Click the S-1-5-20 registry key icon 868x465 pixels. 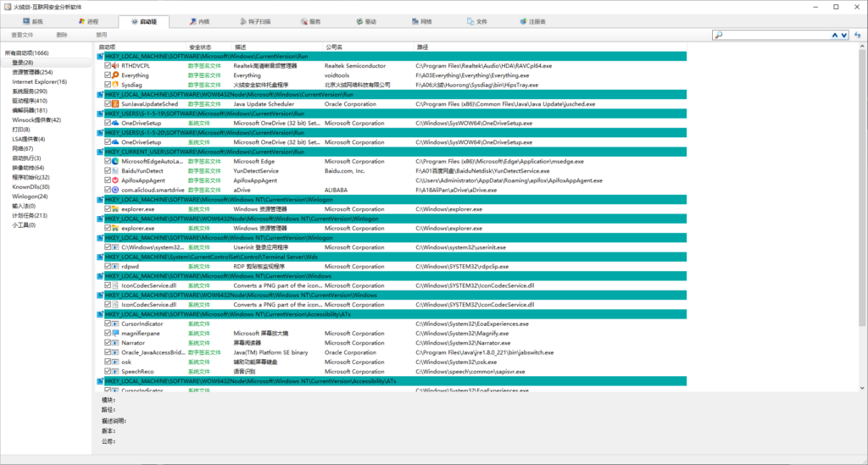tap(100, 133)
